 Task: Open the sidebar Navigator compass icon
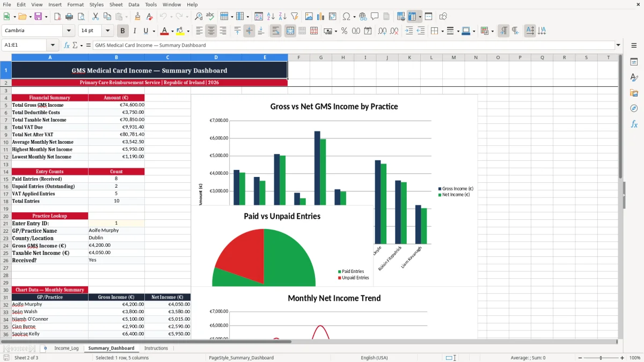coord(634,109)
